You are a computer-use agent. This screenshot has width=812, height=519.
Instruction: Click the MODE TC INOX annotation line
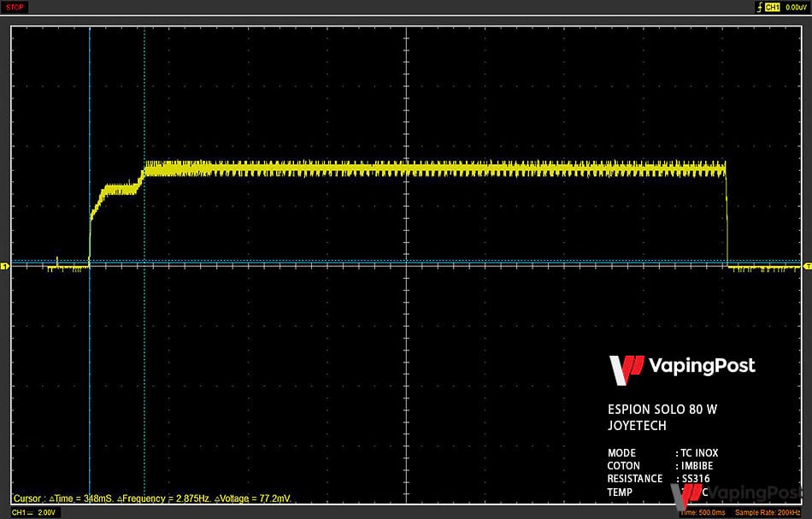click(x=663, y=453)
